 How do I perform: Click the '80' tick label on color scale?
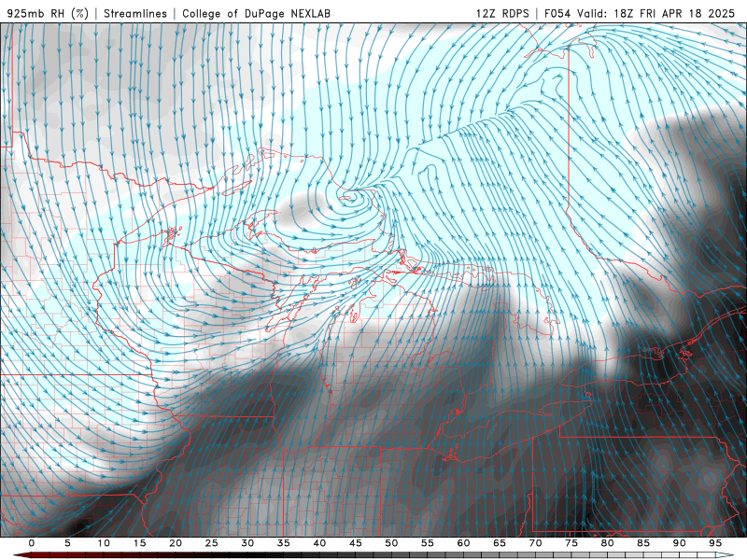(x=607, y=543)
